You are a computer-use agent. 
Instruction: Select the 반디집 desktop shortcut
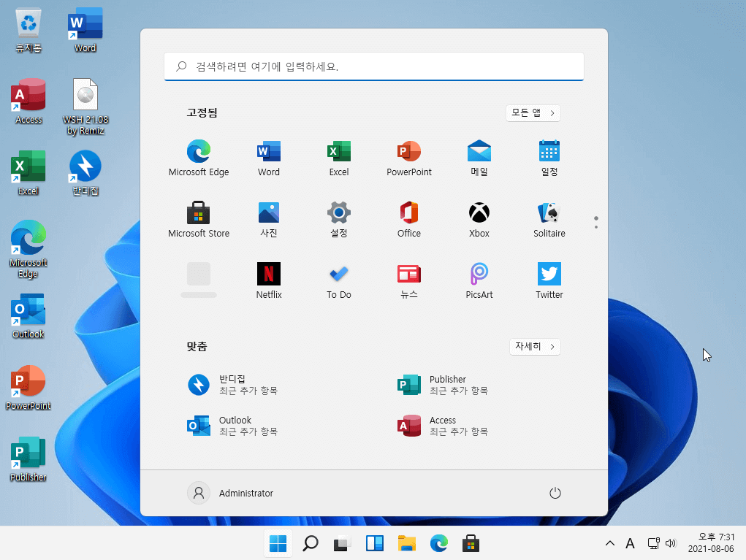85,173
